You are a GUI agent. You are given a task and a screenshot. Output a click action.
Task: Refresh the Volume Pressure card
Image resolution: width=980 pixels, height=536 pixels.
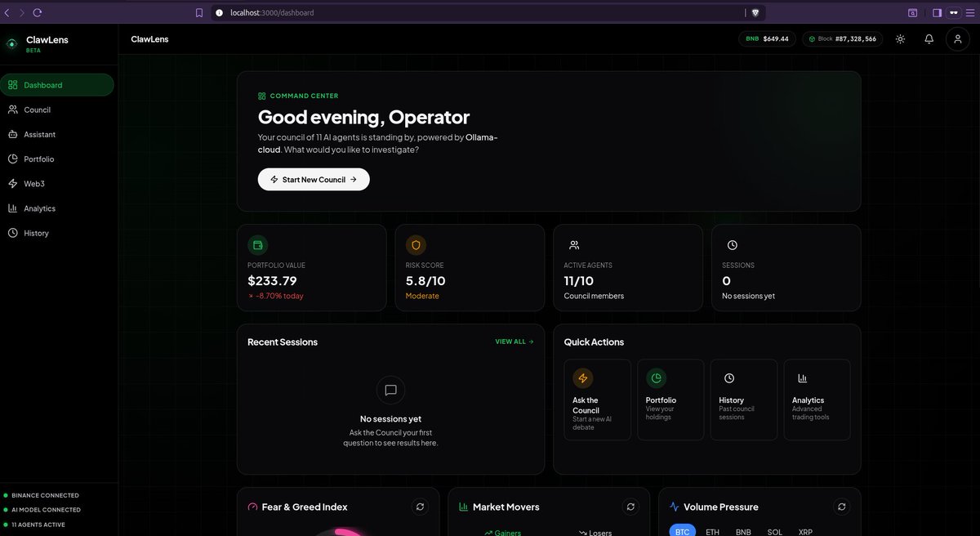pyautogui.click(x=841, y=507)
